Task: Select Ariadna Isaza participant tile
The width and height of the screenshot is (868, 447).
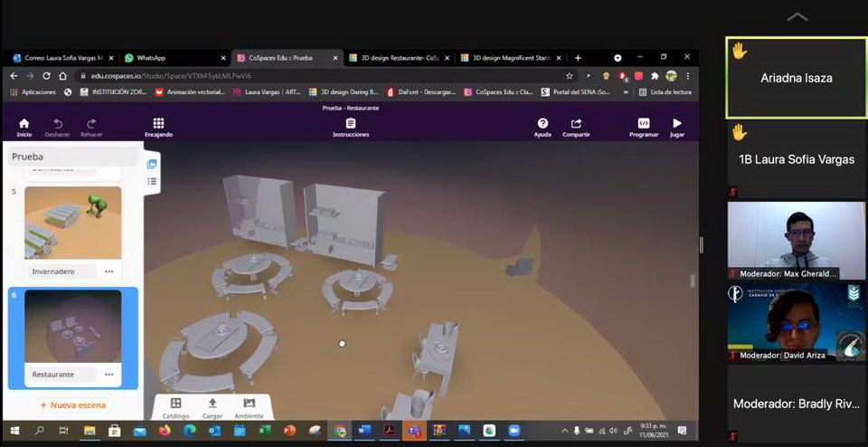Action: 796,78
